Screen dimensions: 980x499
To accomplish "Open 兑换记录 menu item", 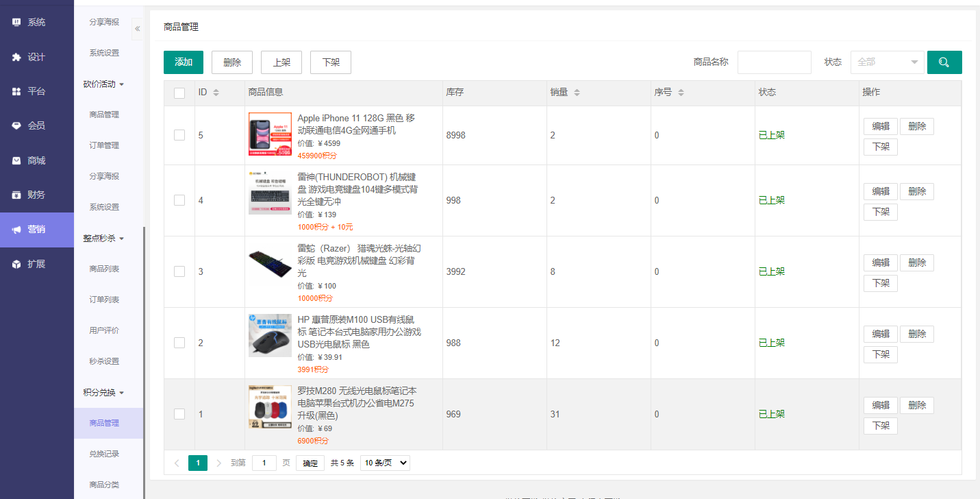I will (104, 454).
